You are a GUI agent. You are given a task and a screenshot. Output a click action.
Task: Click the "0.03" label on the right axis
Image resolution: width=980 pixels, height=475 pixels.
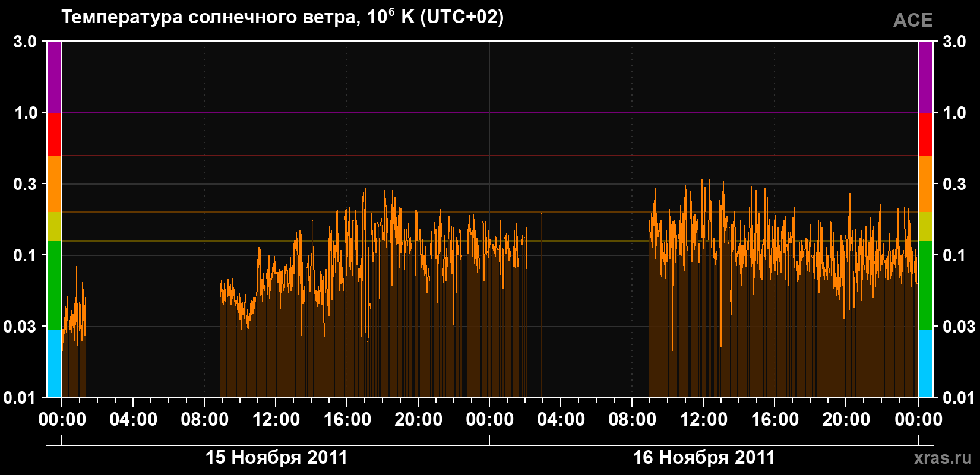(959, 327)
